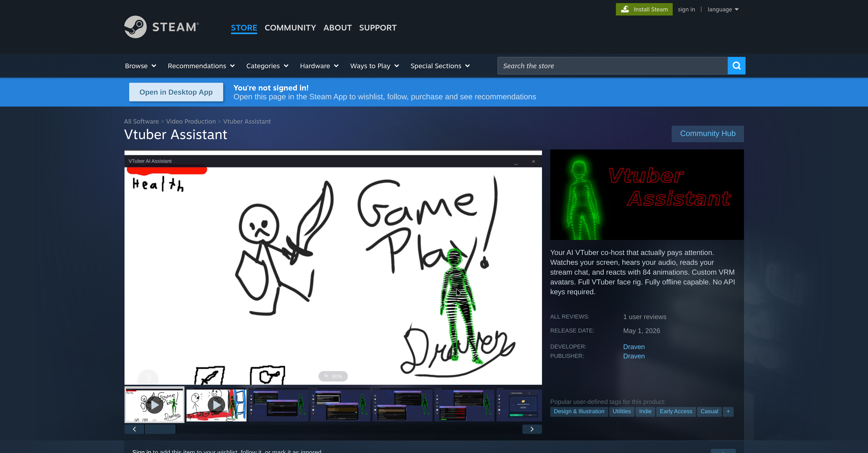Screen dimensions: 868x453
Task: Click the right arrow of the thumbnail strip
Action: [532, 429]
